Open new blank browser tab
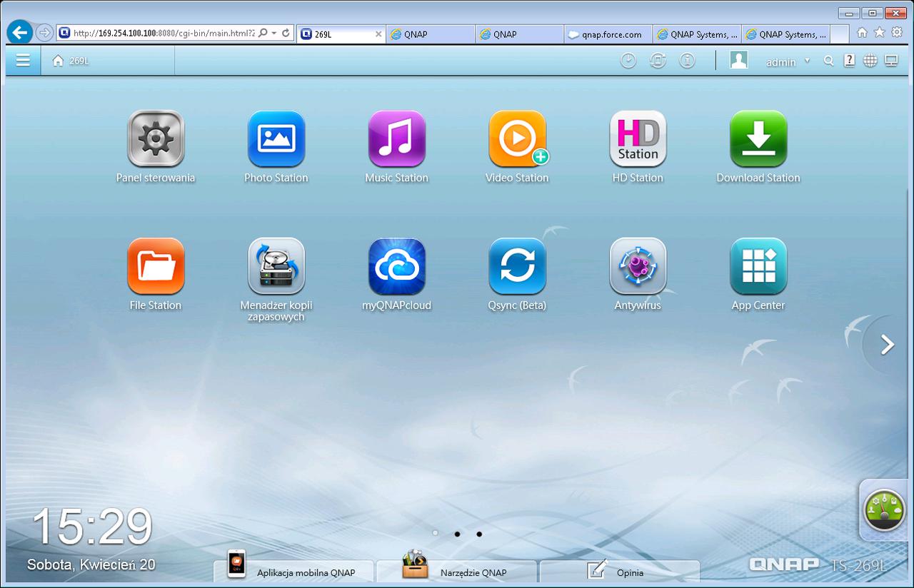914x588 pixels. coord(839,34)
